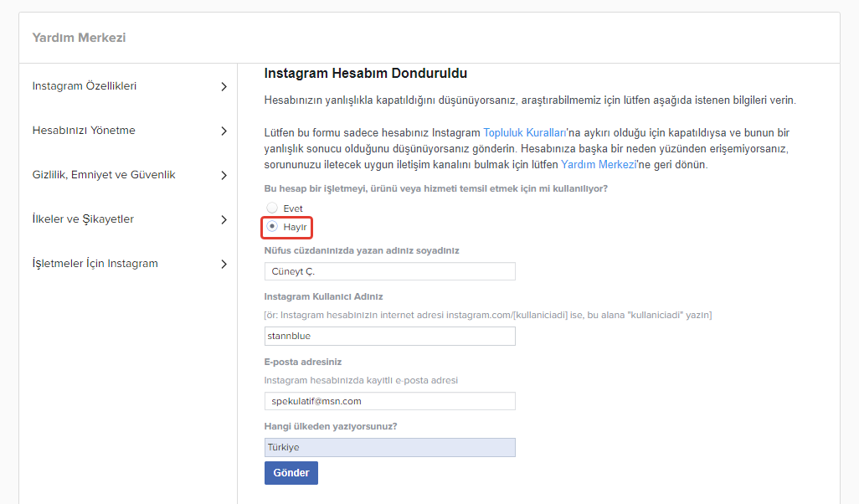
Task: Open İlkeler ve Şikayetler section
Action: tap(83, 219)
